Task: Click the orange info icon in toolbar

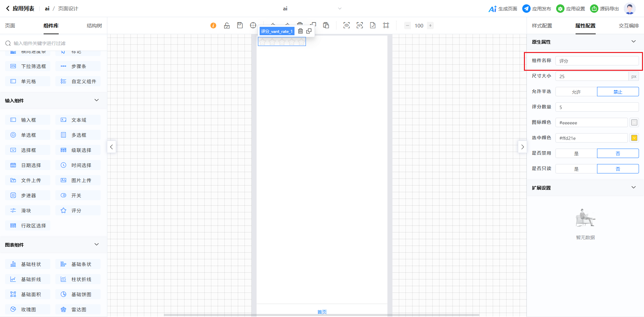Action: [x=213, y=25]
